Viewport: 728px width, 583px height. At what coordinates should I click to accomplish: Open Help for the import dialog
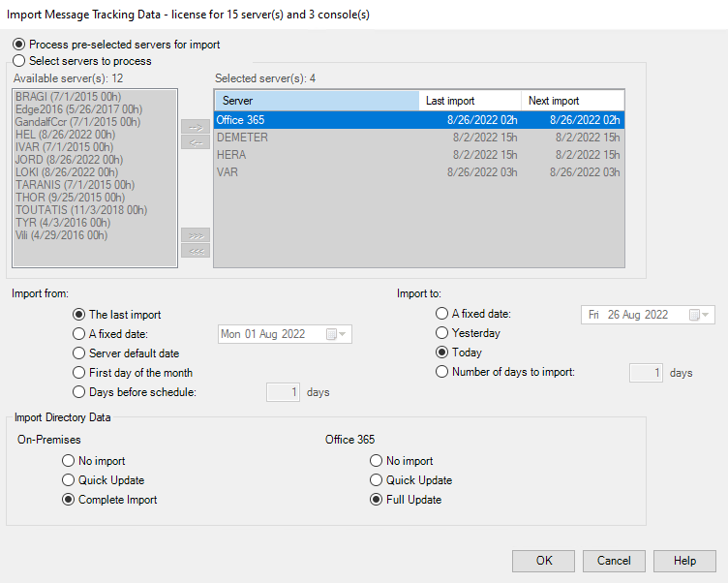coord(684,561)
